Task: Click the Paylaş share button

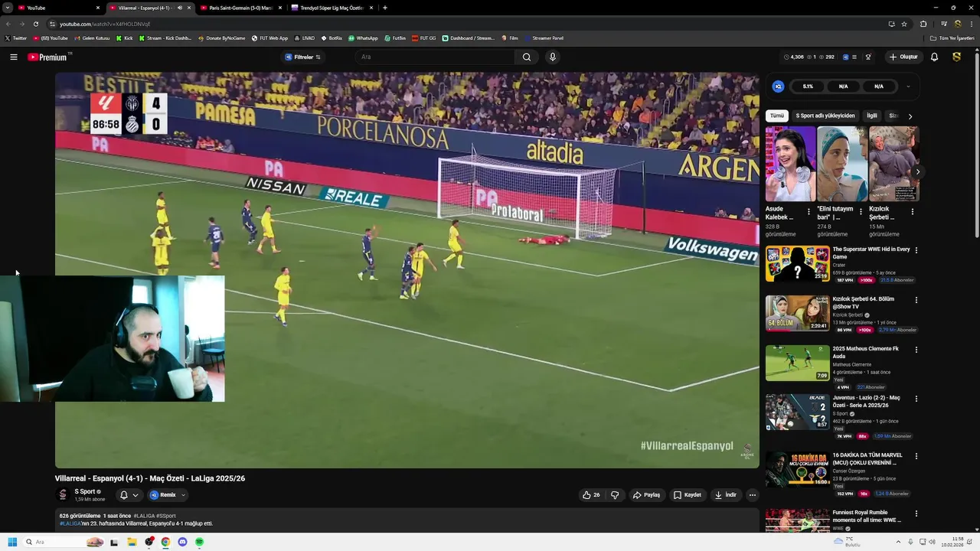Action: (x=646, y=495)
